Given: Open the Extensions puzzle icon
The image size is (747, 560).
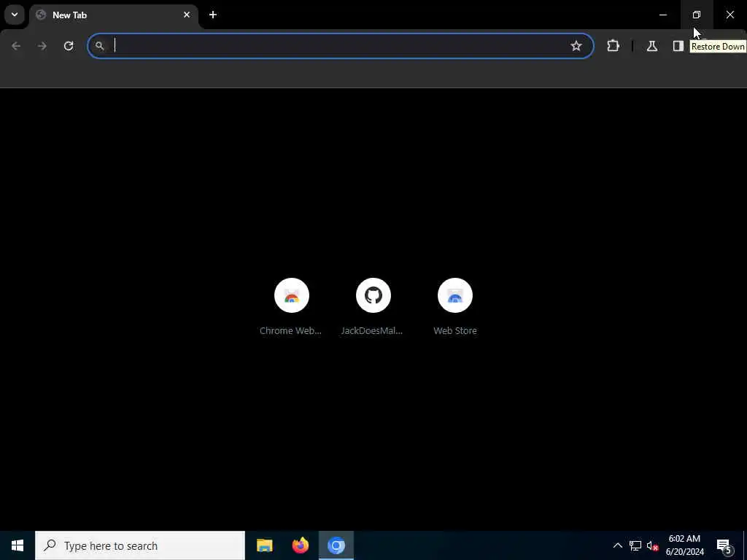Looking at the screenshot, I should (x=613, y=46).
